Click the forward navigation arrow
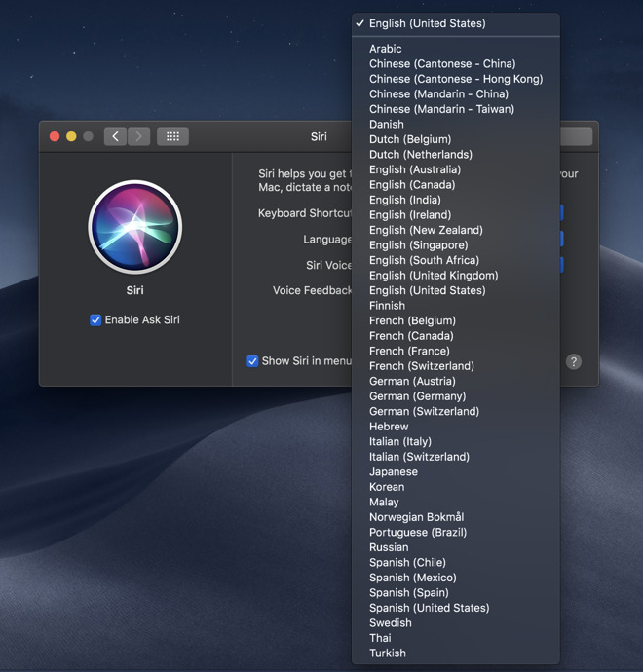Image resolution: width=643 pixels, height=672 pixels. (138, 136)
